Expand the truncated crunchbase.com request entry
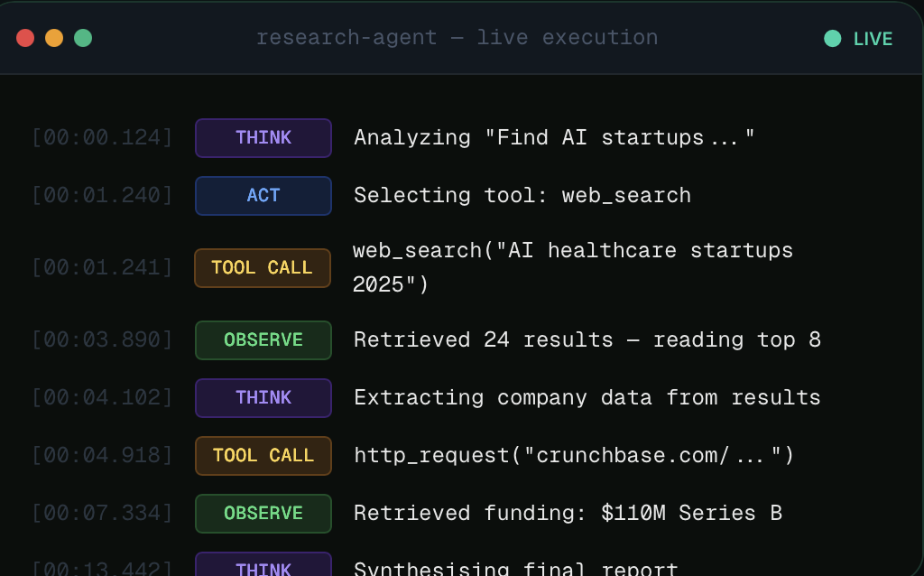The height and width of the screenshot is (576, 924). pos(574,456)
